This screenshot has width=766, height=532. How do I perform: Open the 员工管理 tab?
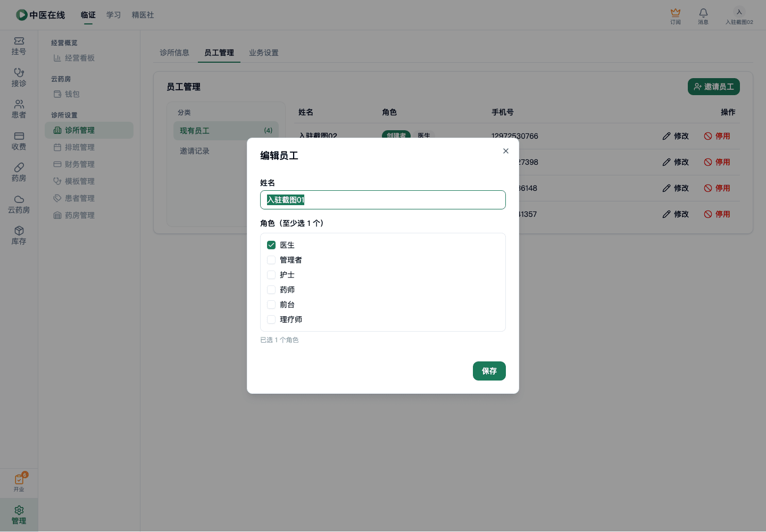click(x=219, y=53)
